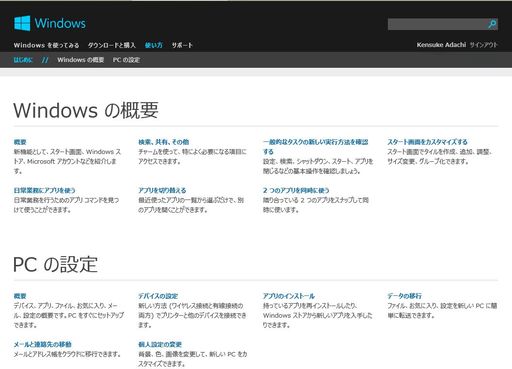Click the '//' separator beside はじめに
Viewport: 512px width, 369px height.
click(x=45, y=60)
